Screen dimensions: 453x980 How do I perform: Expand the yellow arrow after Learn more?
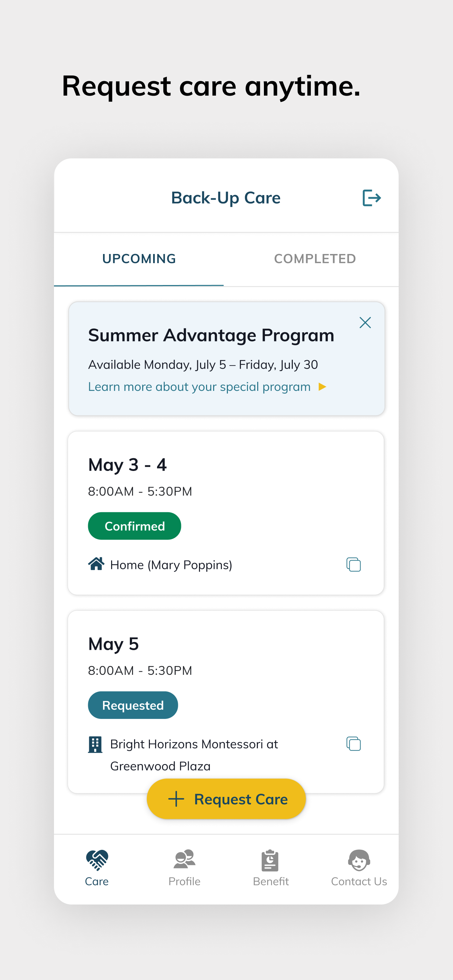[x=322, y=387]
